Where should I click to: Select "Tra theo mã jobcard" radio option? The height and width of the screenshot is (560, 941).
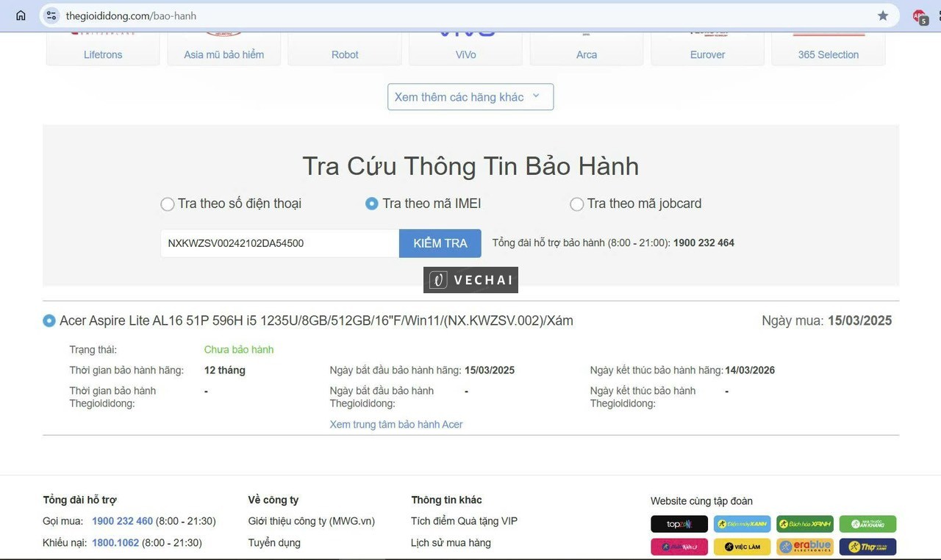tap(577, 204)
